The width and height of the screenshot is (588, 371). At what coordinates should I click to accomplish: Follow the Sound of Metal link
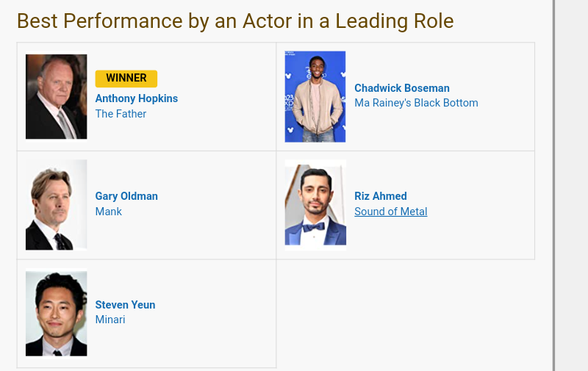390,212
